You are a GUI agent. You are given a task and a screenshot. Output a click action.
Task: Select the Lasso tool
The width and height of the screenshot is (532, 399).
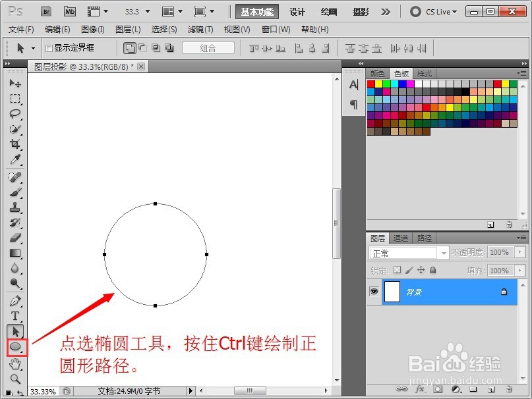tap(15, 113)
